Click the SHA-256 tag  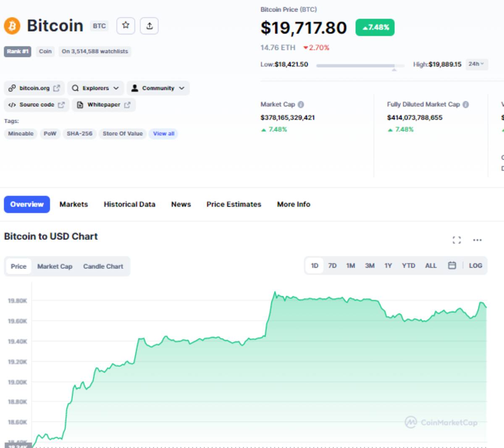tap(79, 134)
